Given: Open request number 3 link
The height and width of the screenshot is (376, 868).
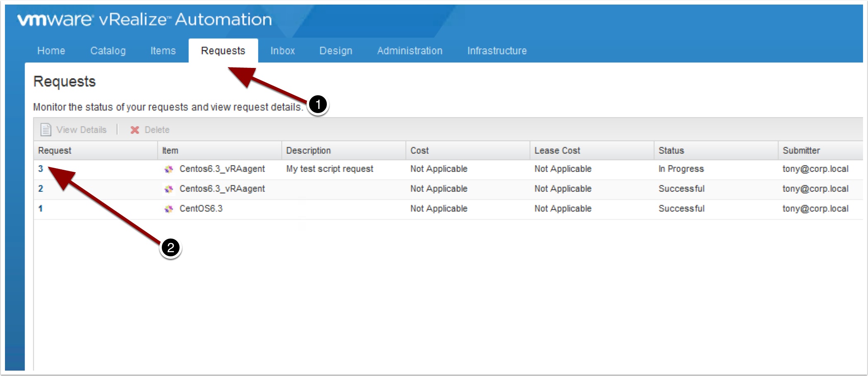Looking at the screenshot, I should tap(41, 169).
